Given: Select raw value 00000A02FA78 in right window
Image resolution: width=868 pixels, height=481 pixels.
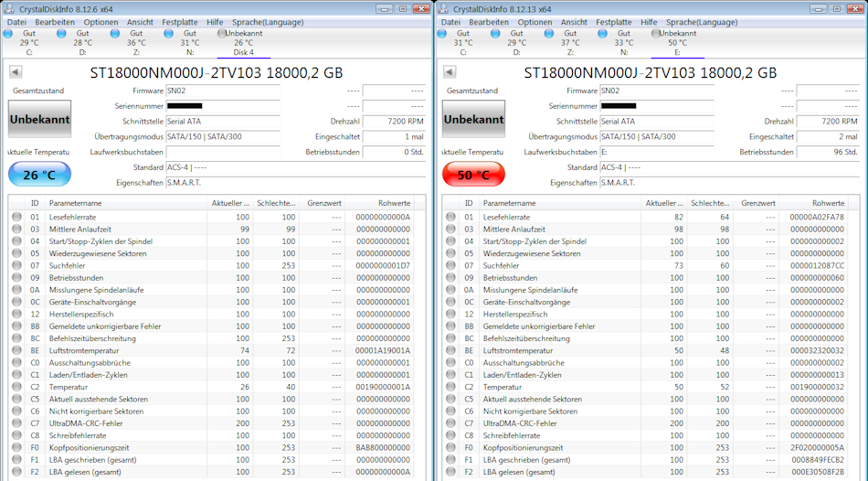Looking at the screenshot, I should [x=817, y=218].
